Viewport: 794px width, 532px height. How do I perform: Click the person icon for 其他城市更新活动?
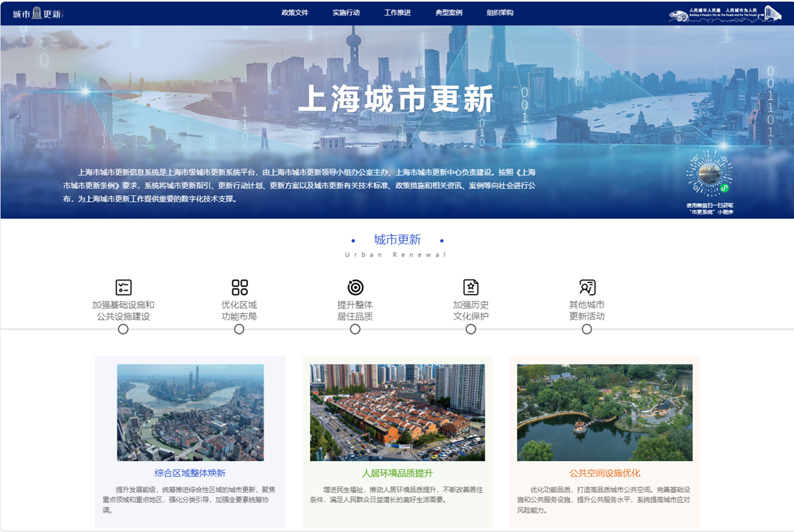(587, 287)
